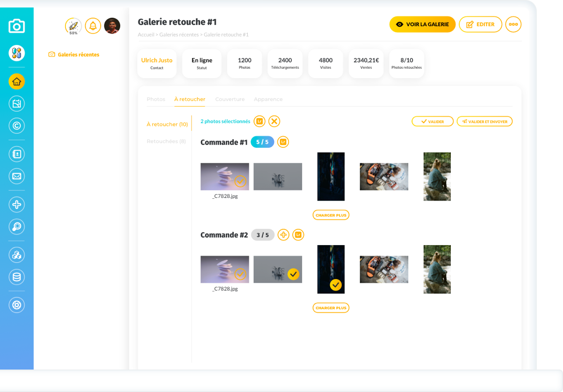Expand Commande #1 with Charger Plus
Viewport: 563px width, 392px height.
coord(331,215)
